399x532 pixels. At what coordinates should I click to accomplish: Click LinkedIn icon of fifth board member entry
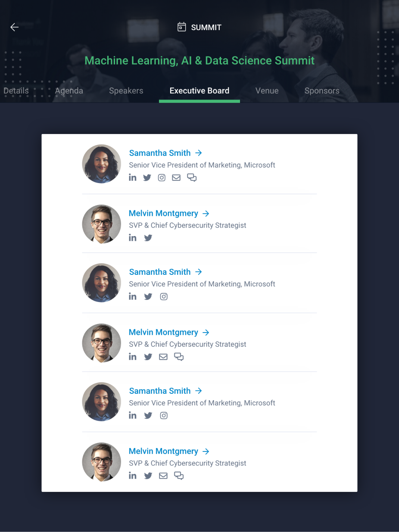point(133,415)
